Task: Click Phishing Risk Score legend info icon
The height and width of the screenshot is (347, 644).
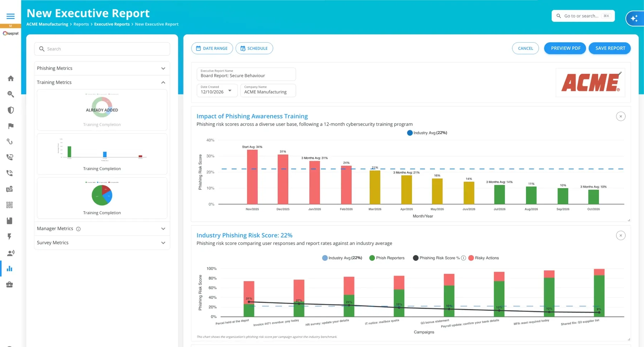Action: 463,258
